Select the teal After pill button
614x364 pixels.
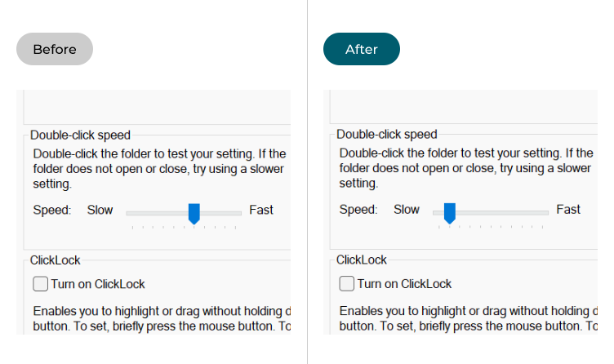[362, 49]
